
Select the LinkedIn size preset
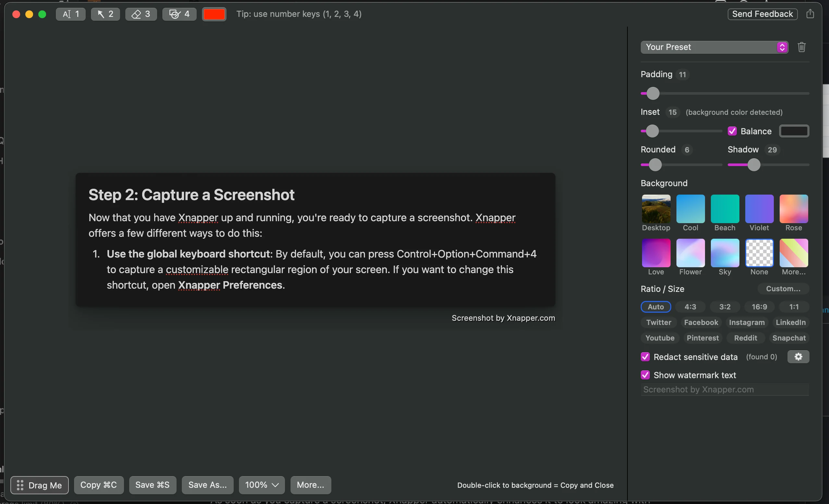point(791,322)
